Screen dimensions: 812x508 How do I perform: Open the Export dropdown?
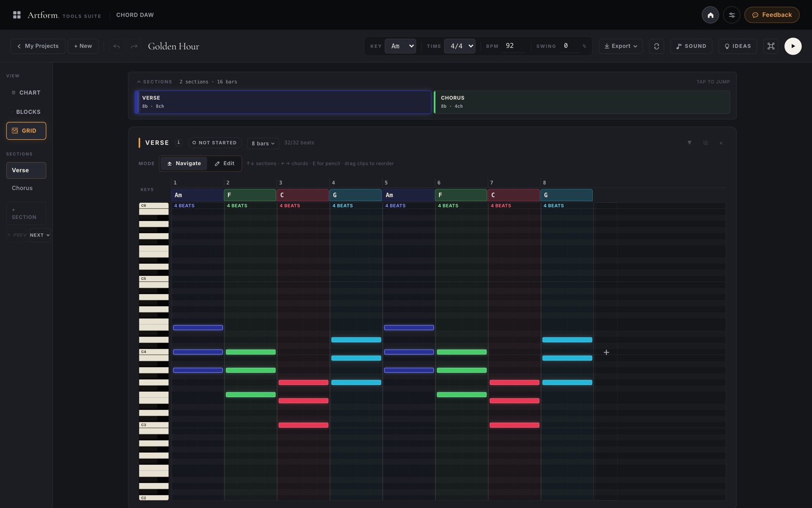pos(621,46)
